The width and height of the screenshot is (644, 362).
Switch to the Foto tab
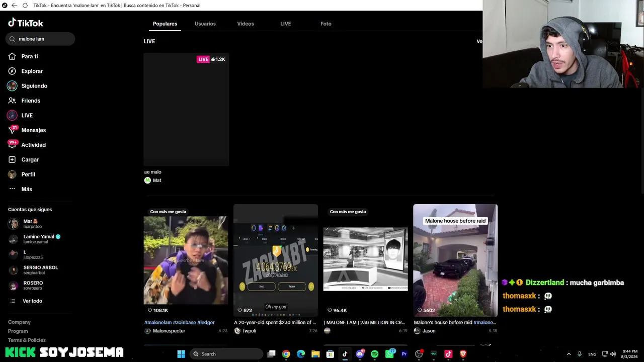point(326,24)
